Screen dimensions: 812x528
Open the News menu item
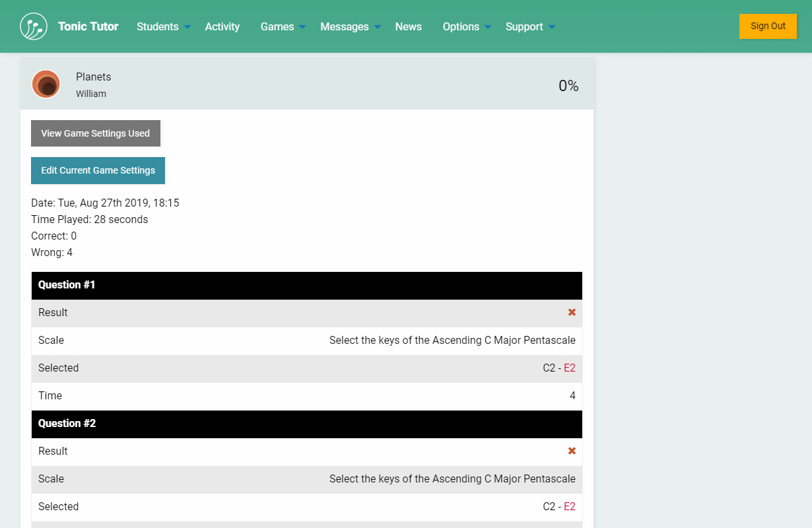pos(408,26)
